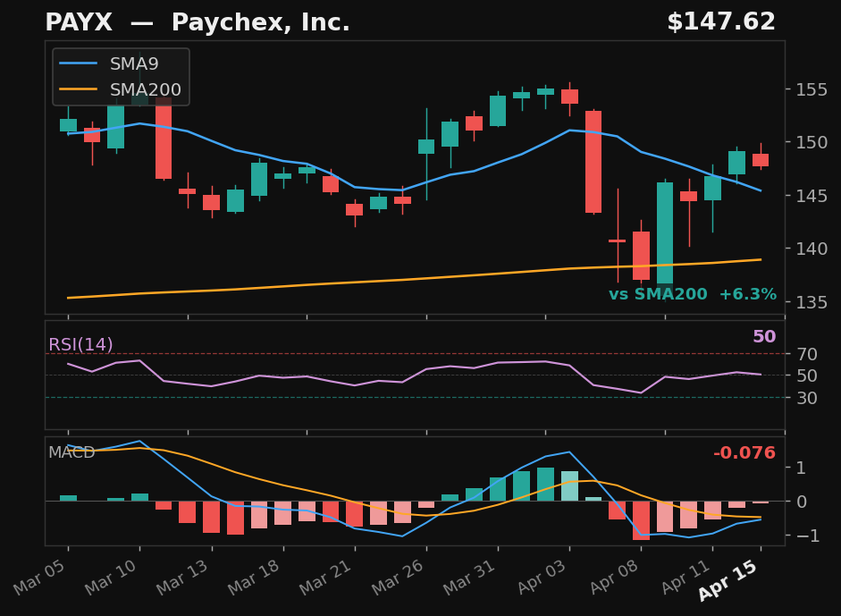Click the RSI 30 axis label
Viewport: 841px width, 616px height.
pos(807,398)
